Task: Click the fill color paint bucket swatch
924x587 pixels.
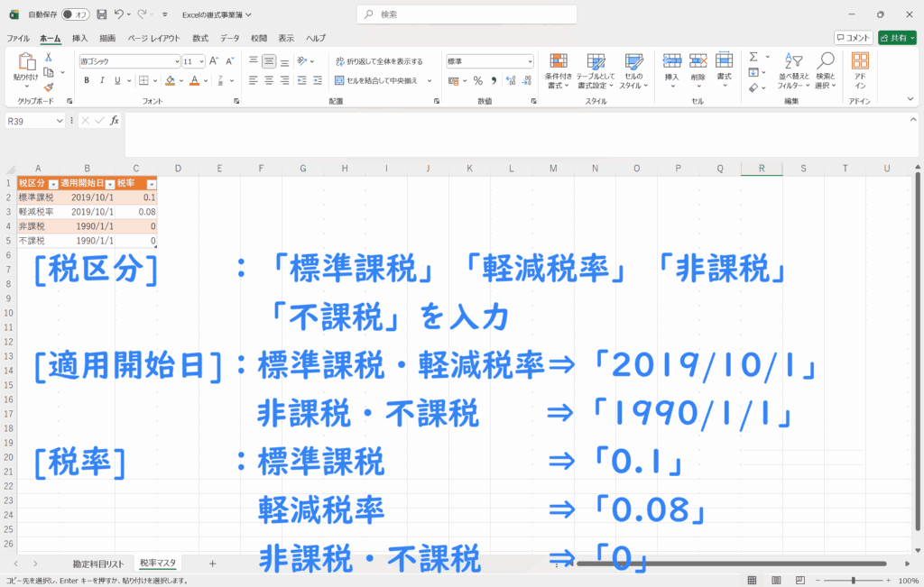Action: coord(171,80)
